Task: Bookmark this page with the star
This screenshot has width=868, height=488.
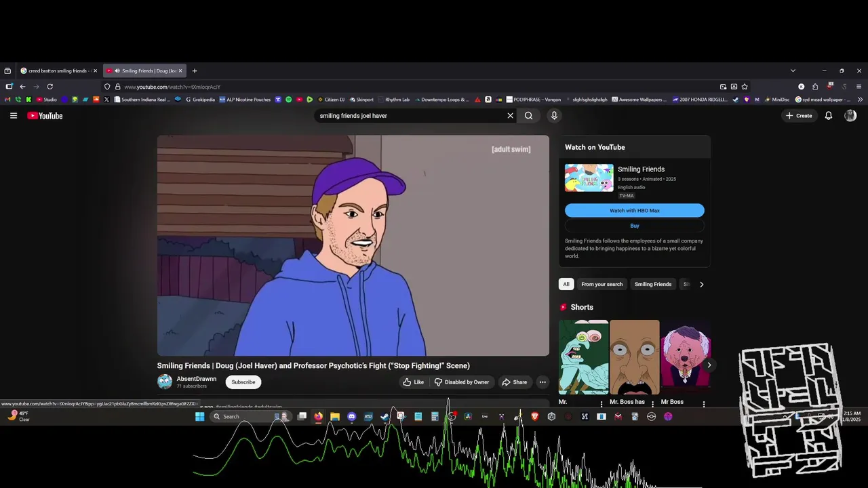Action: (x=745, y=87)
